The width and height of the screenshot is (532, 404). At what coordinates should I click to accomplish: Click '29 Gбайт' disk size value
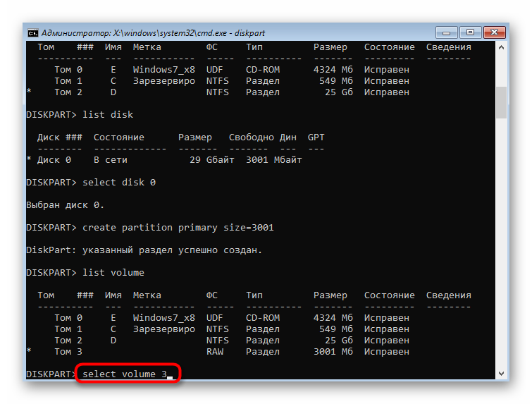211,160
